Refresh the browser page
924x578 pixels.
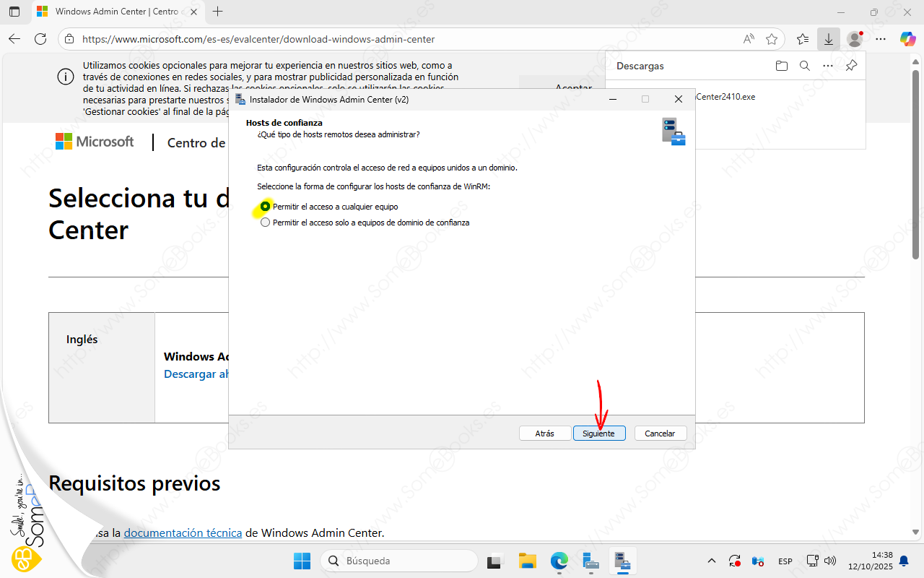click(40, 39)
